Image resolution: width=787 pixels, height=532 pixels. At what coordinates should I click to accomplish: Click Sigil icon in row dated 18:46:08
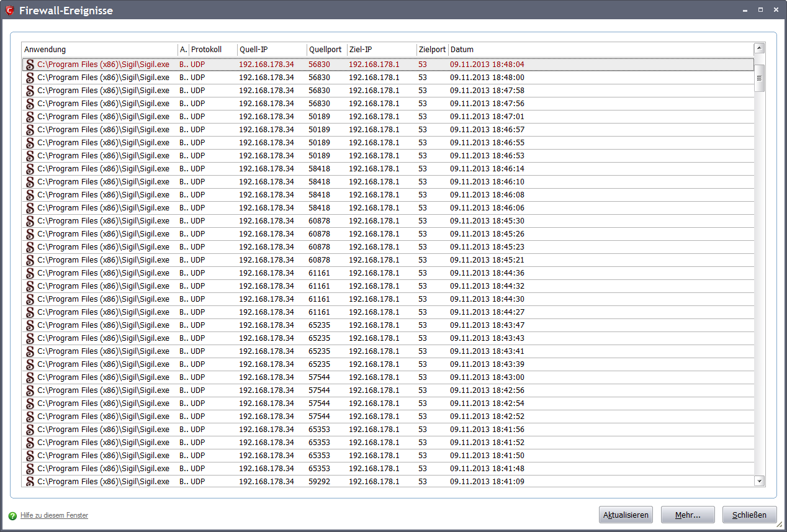pos(30,195)
